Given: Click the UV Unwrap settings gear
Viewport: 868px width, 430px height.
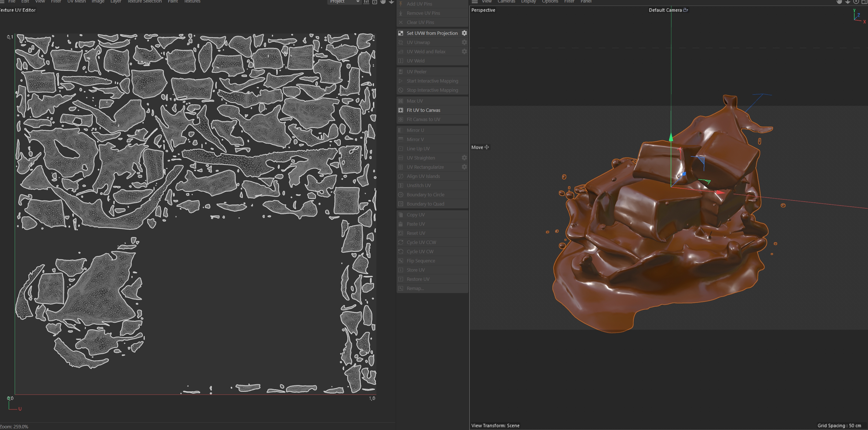Looking at the screenshot, I should [x=464, y=42].
